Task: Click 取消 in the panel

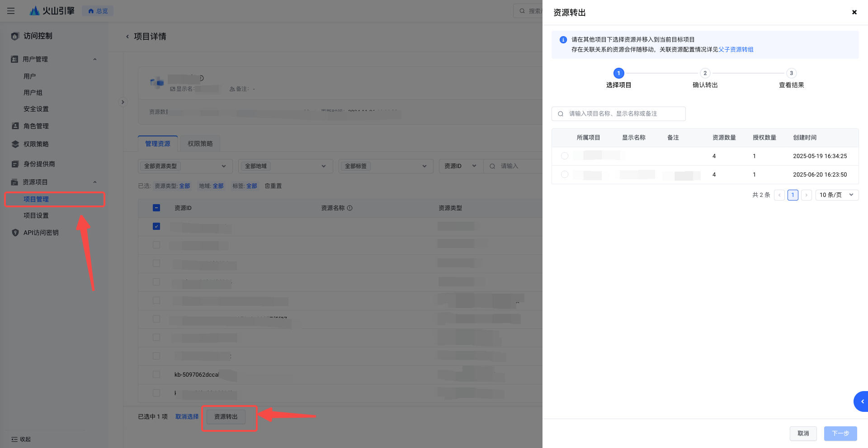Action: tap(803, 434)
